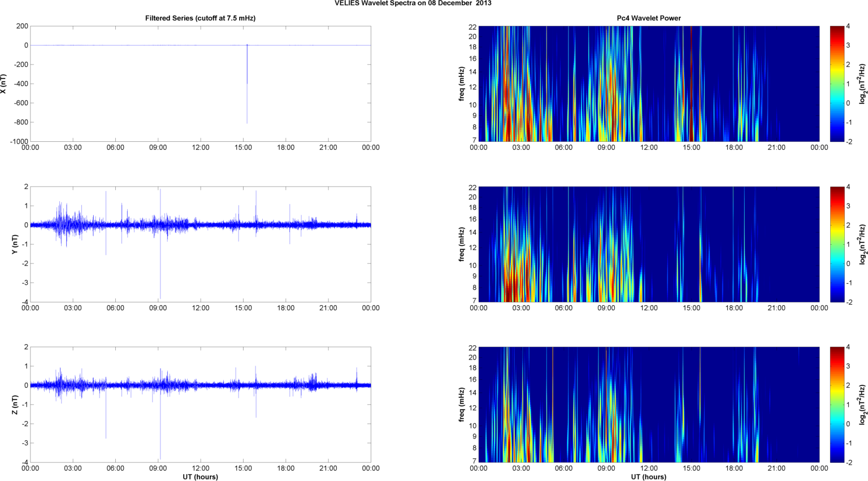Click 'UT (hours)' label under the Z time series
868x481 pixels.
(200, 476)
